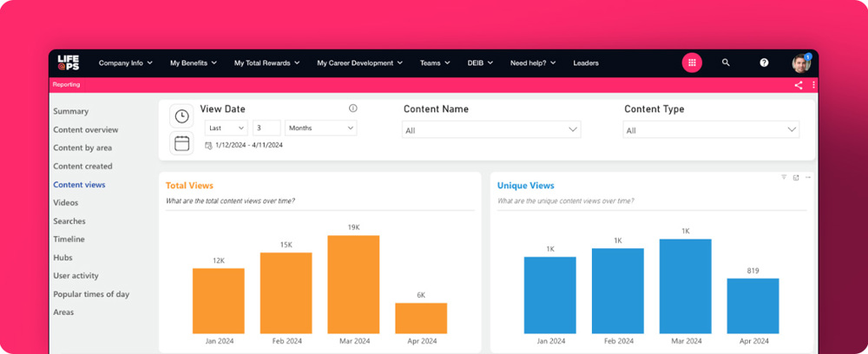868x354 pixels.
Task: Open the Content Name dropdown
Action: point(491,129)
